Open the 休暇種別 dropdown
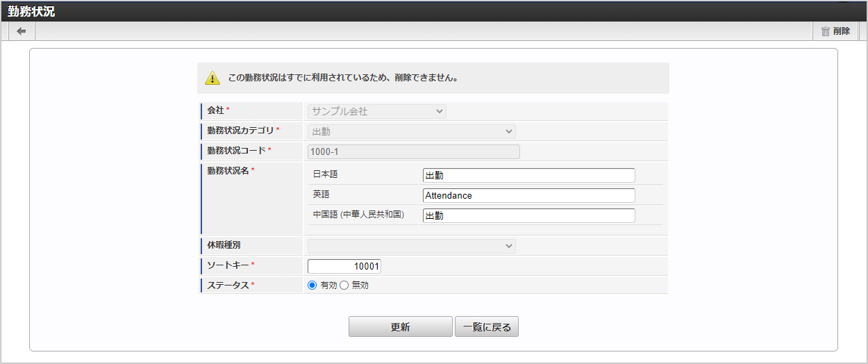 (411, 246)
